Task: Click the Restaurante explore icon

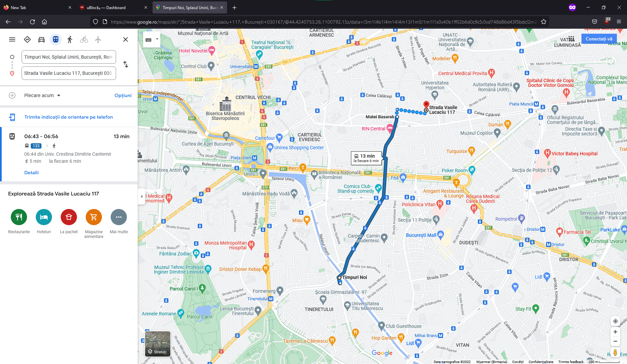Action: pyautogui.click(x=19, y=217)
